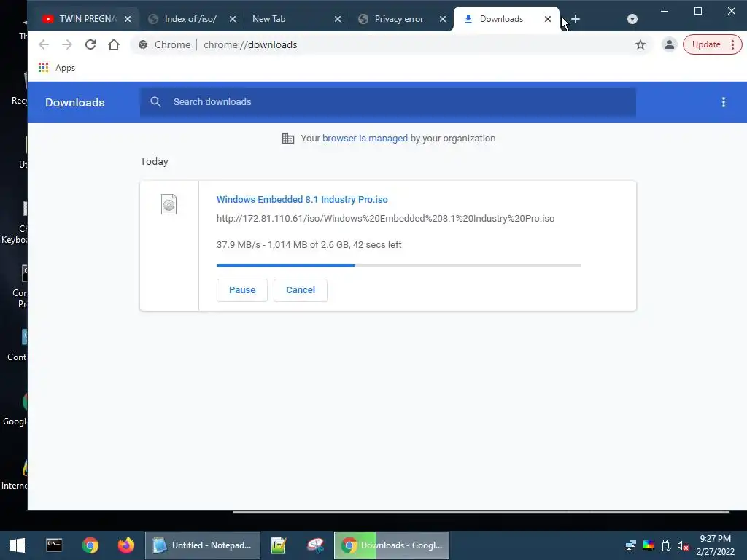Click the browser back arrow
The height and width of the screenshot is (560, 747).
pos(44,44)
